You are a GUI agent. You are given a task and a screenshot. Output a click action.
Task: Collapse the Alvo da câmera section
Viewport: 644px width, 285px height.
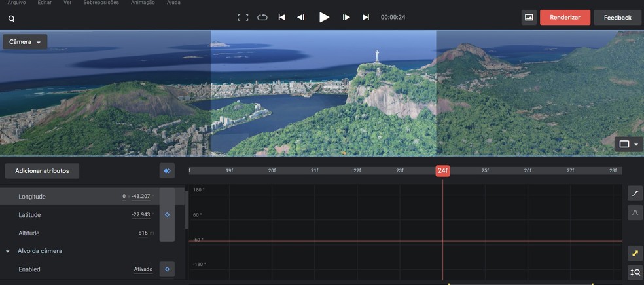click(8, 251)
